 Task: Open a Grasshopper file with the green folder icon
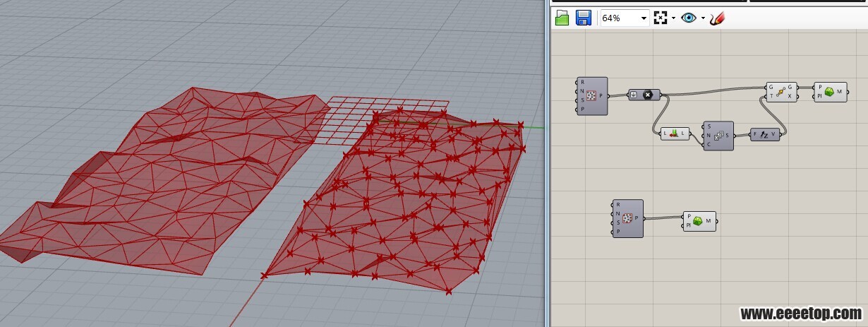[x=562, y=18]
